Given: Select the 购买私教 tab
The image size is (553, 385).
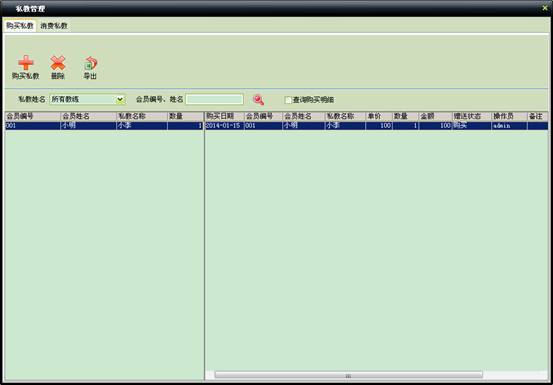Looking at the screenshot, I should click(20, 26).
